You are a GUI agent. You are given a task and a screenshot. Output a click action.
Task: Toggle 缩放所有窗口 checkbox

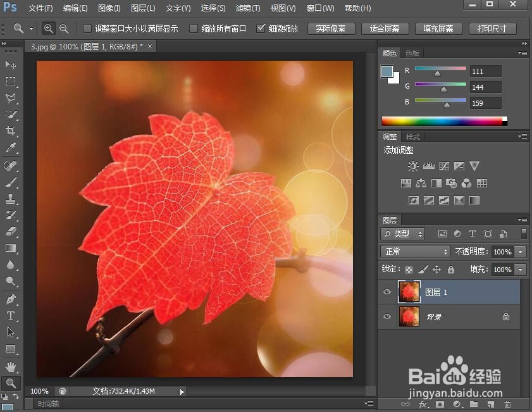[194, 28]
